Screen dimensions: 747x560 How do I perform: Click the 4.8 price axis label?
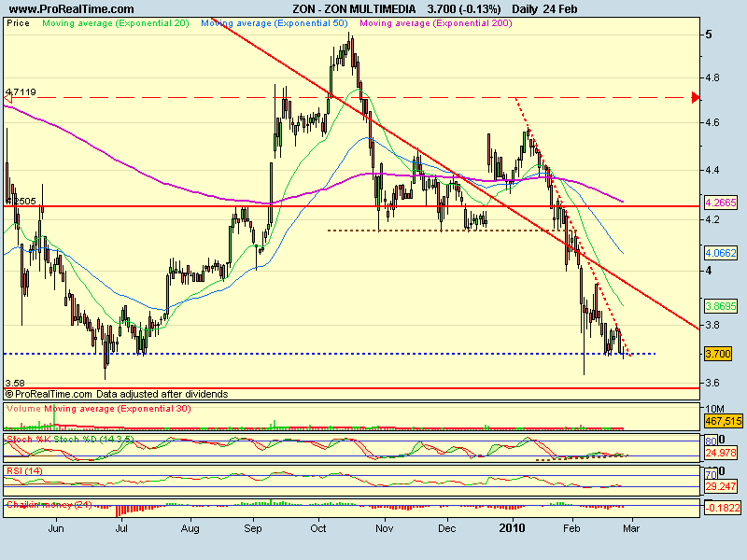point(712,77)
